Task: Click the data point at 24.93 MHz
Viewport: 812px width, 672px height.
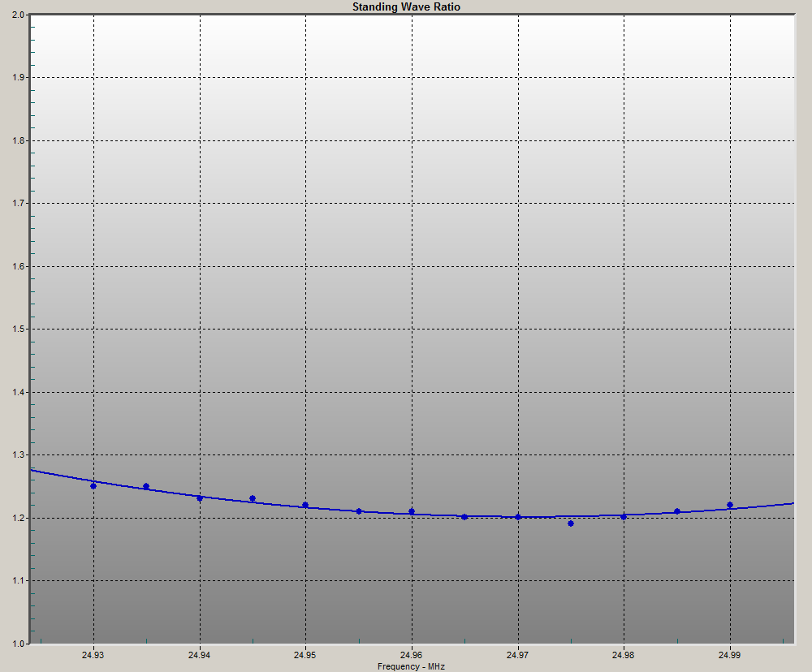Action: [x=93, y=486]
